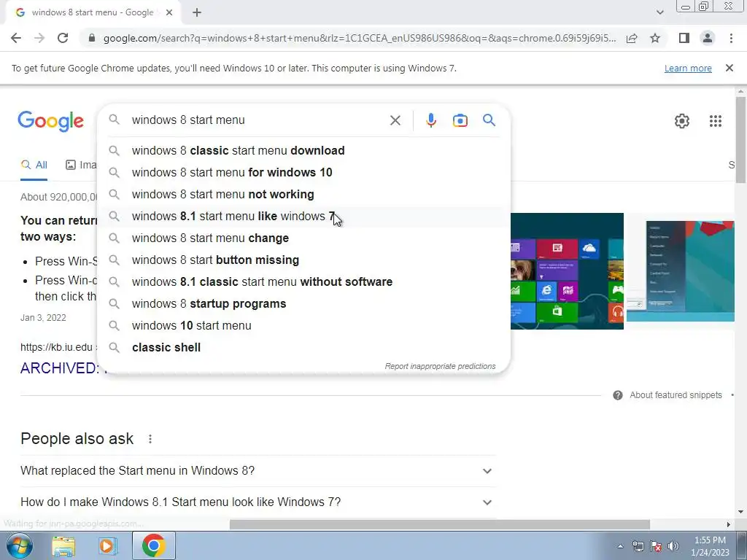
Task: Click the horizontal scrollbar right arrow
Action: (729, 524)
